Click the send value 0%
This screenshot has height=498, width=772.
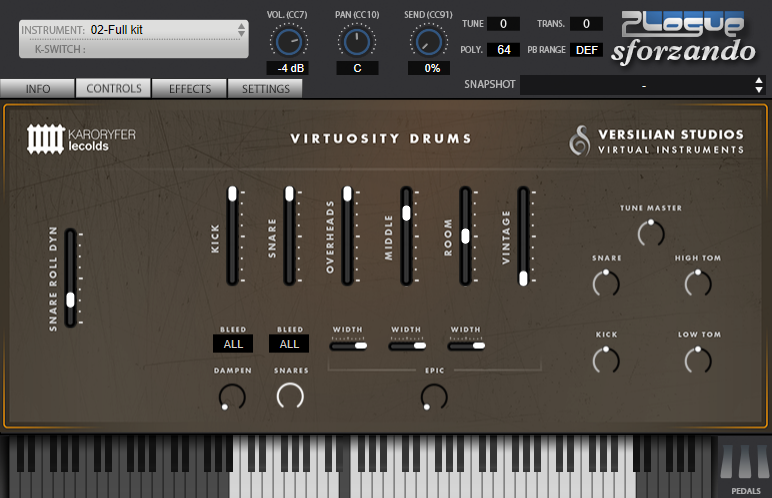[429, 68]
